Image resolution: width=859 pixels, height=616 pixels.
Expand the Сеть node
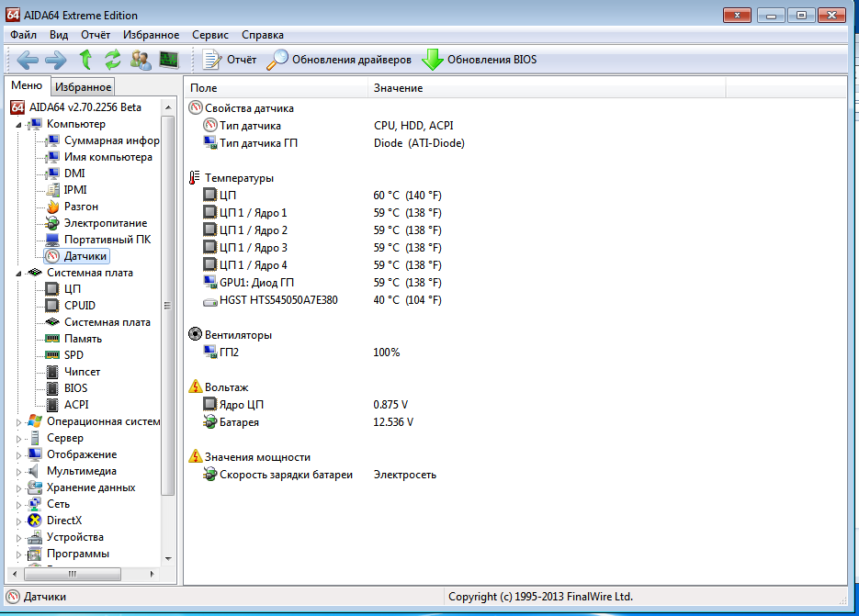coord(18,504)
